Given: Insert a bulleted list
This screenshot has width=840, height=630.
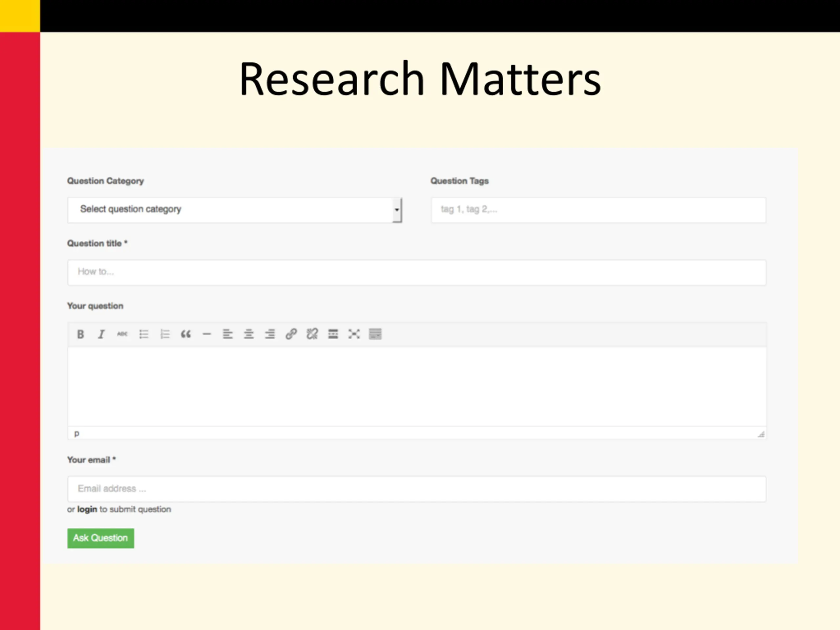Looking at the screenshot, I should tap(143, 334).
